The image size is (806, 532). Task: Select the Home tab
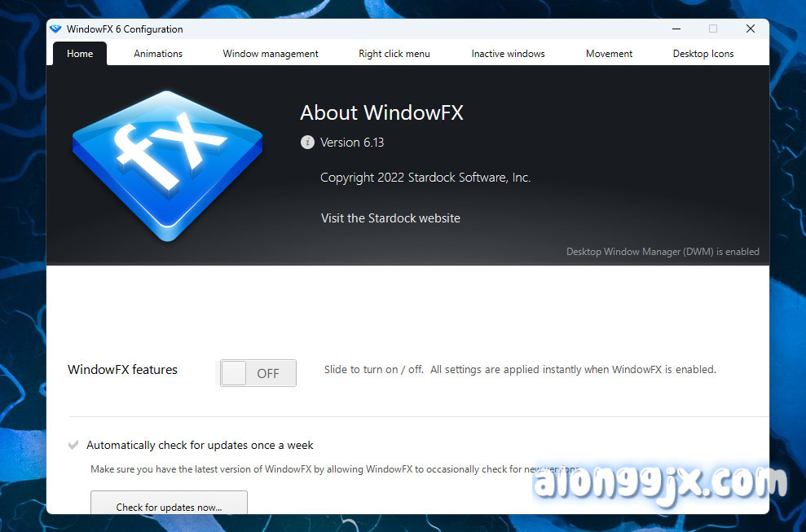pos(80,54)
